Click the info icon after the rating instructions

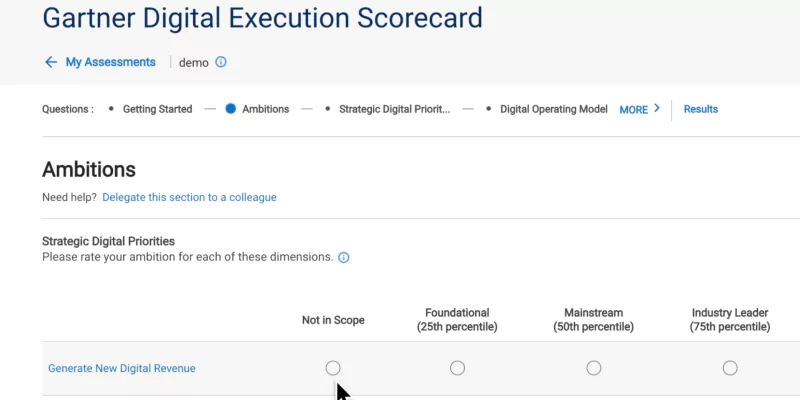(x=344, y=257)
